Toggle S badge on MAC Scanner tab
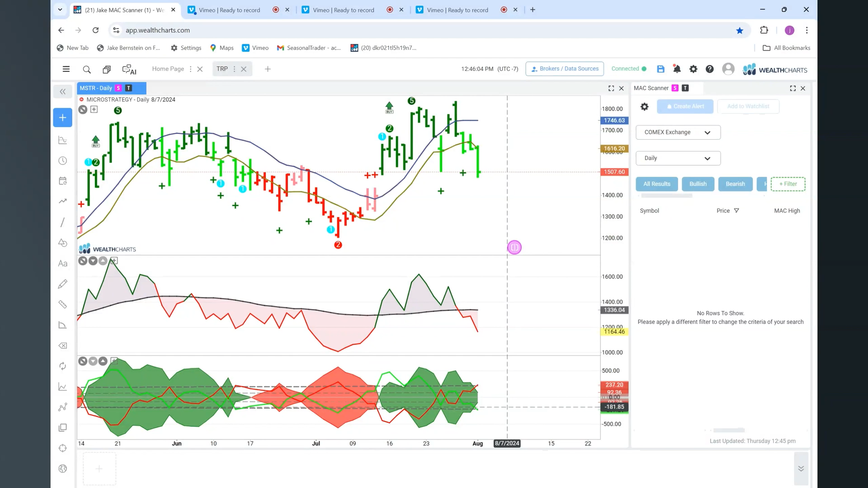868x488 pixels. 675,88
